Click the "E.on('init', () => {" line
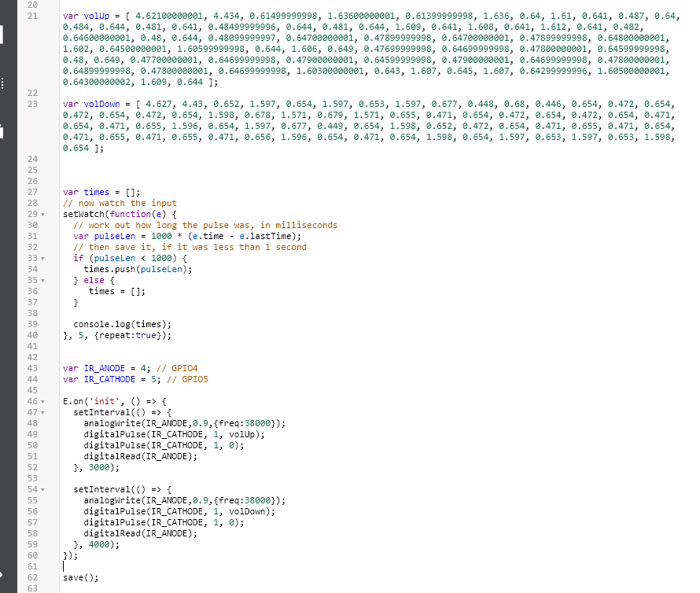This screenshot has width=700, height=593. pyautogui.click(x=114, y=401)
